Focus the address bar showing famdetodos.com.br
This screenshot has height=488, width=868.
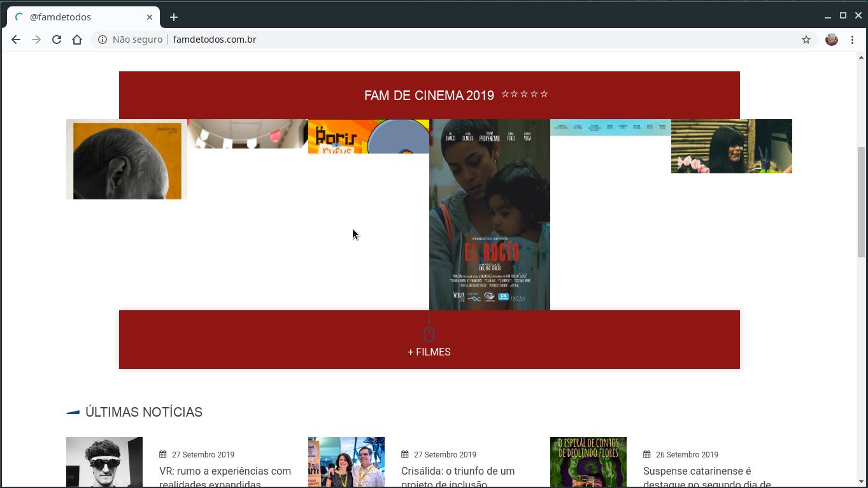[453, 39]
